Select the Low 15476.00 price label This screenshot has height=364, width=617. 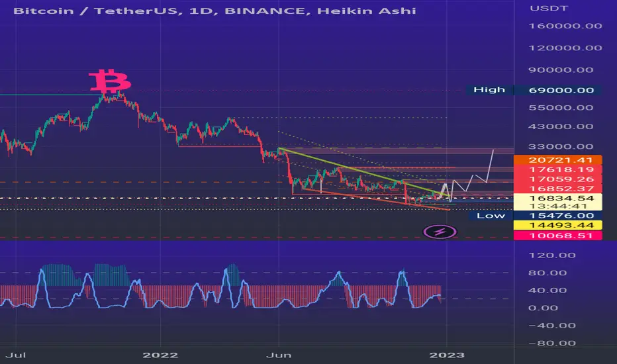coord(535,215)
